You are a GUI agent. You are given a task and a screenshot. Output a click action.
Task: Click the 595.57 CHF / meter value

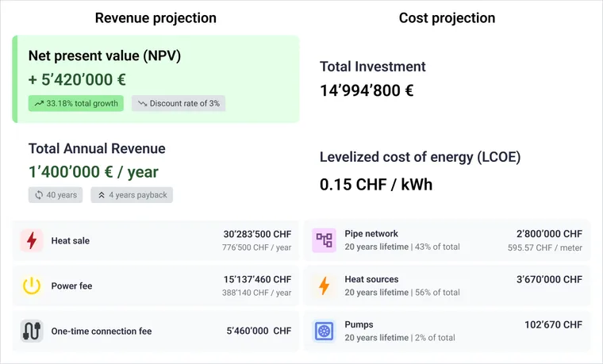pos(545,248)
